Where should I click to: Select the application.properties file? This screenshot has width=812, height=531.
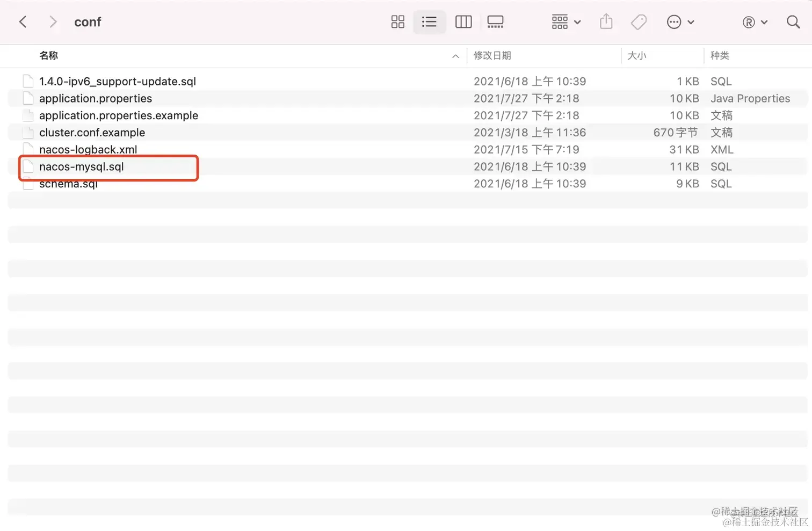pos(96,98)
